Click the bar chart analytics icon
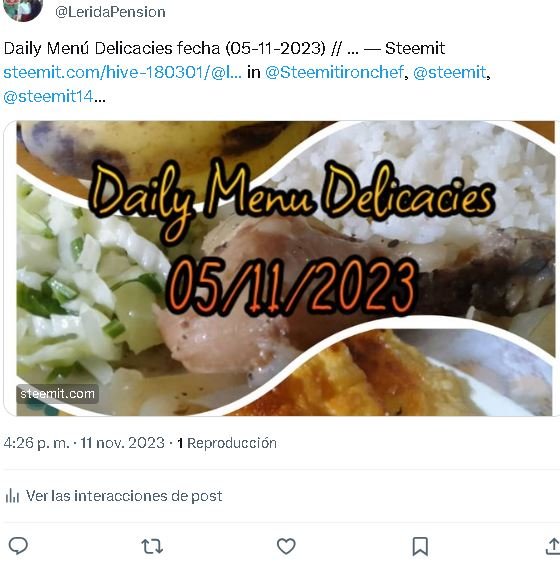Screen dimensions: 560x569 pyautogui.click(x=12, y=496)
